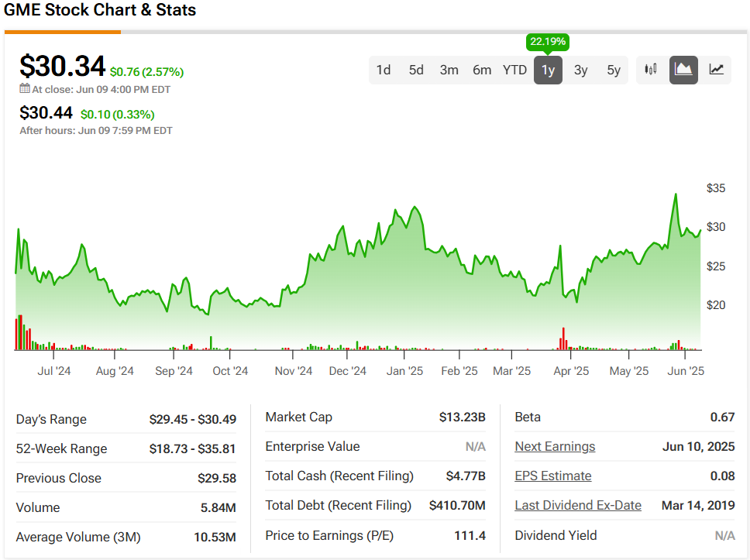Switch chart to 5y range

pyautogui.click(x=614, y=70)
